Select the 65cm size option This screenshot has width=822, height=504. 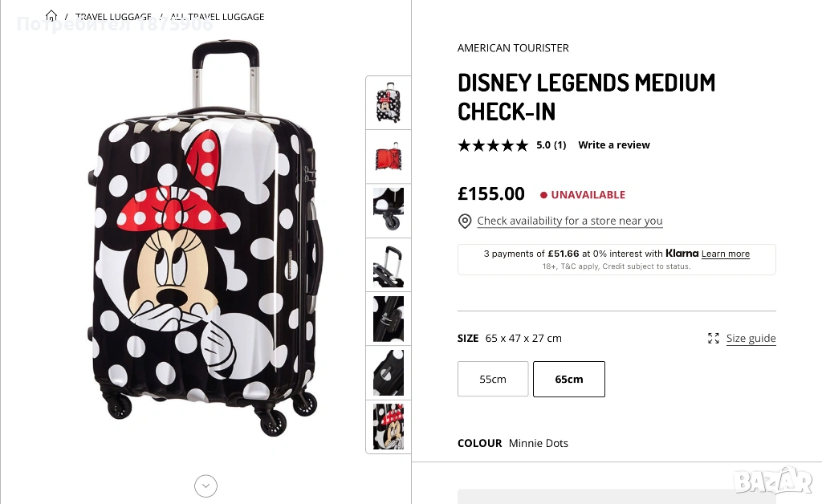569,379
